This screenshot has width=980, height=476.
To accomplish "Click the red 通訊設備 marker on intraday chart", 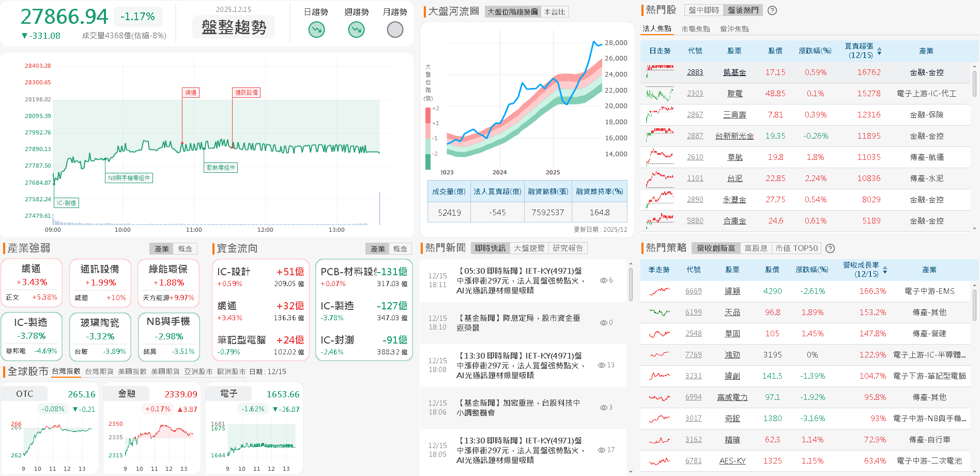I will point(246,92).
